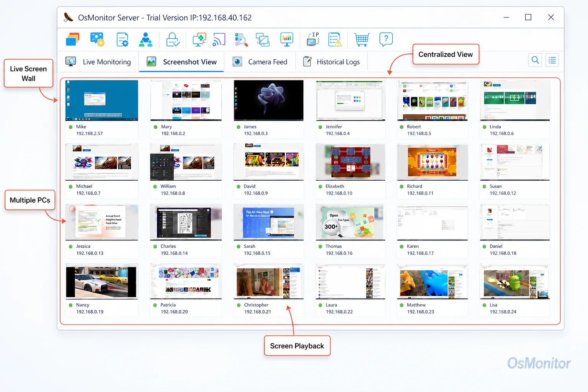This screenshot has width=588, height=392.
Task: Switch to the Live Monitoring tab
Action: coord(98,62)
